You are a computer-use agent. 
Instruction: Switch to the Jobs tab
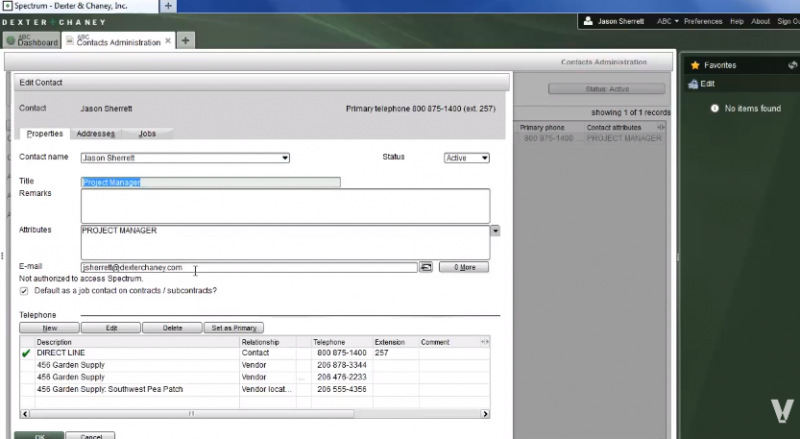tap(147, 133)
